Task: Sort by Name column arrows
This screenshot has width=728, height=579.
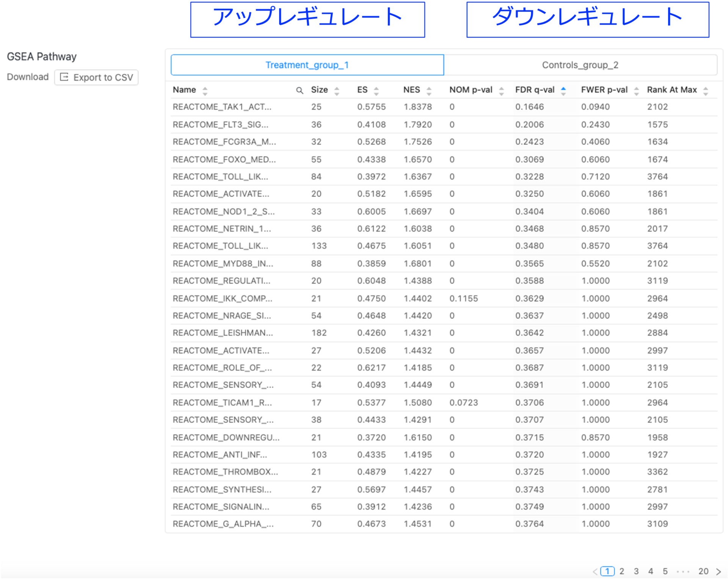Action: pos(205,91)
